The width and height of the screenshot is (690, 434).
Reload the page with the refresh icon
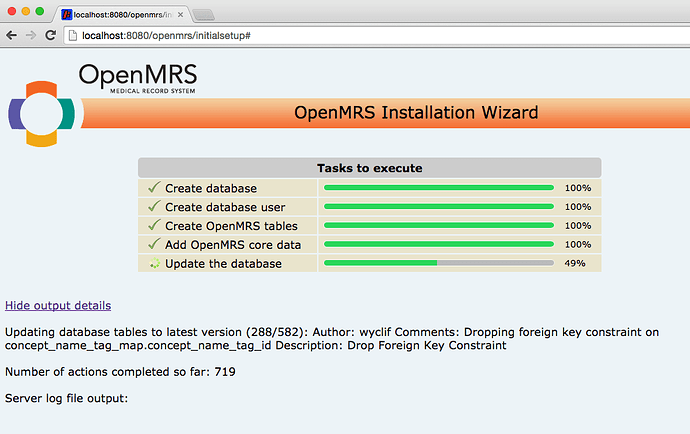pos(51,35)
